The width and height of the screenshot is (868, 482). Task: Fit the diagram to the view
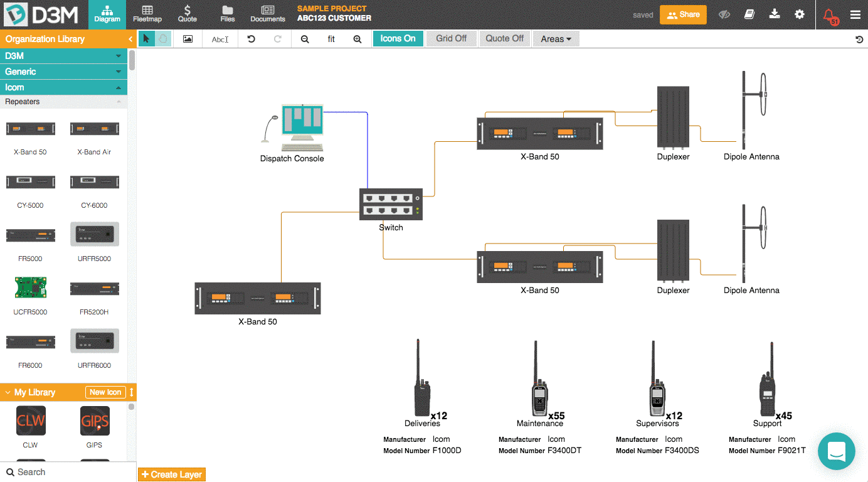[x=331, y=39]
